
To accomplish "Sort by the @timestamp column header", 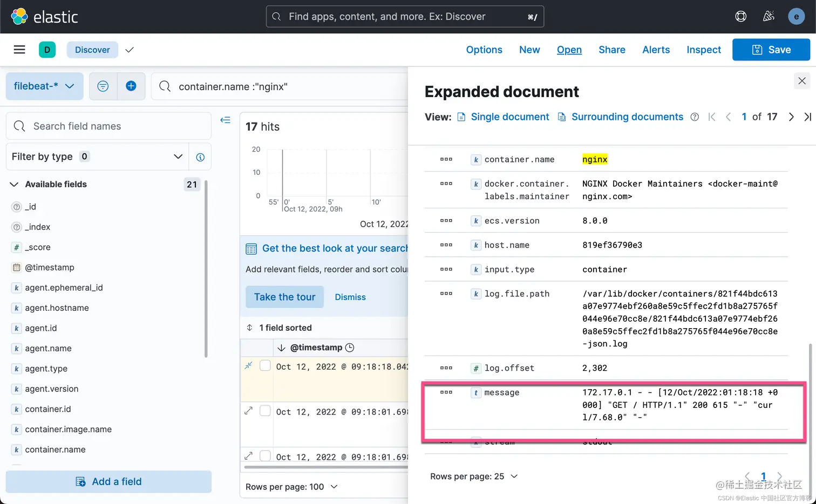I will click(316, 348).
